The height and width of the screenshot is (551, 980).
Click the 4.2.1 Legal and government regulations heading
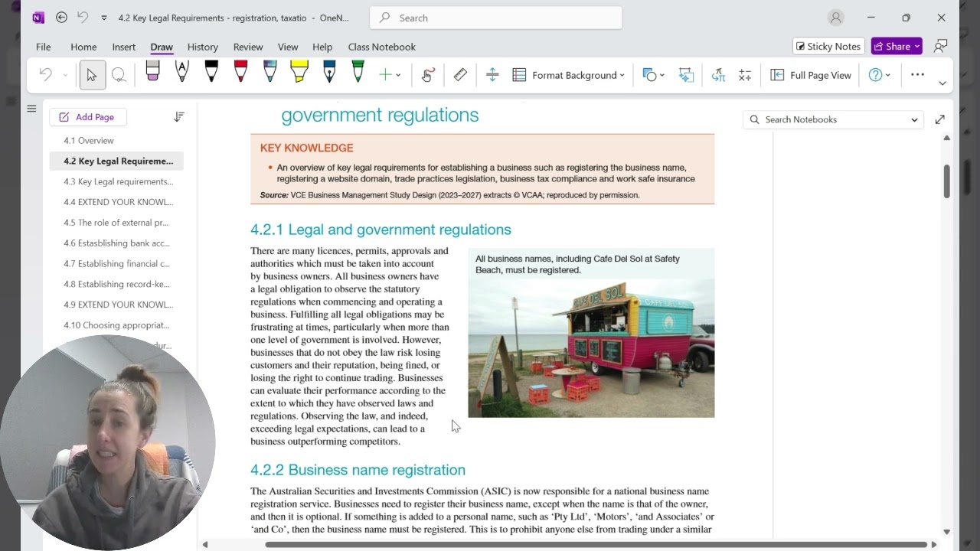tap(381, 230)
